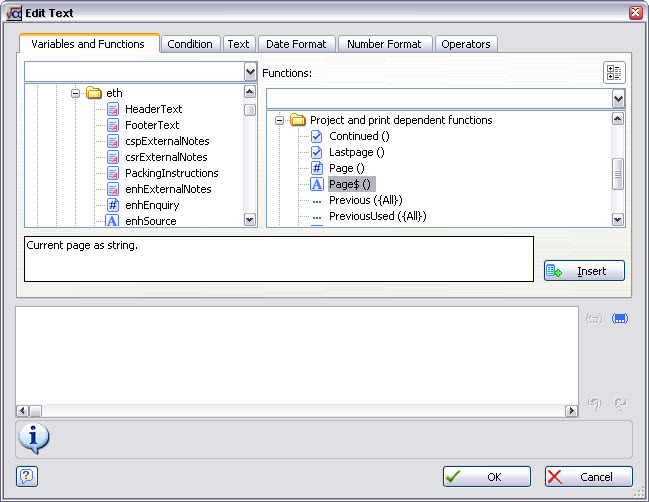Click the blue information icon
The image size is (649, 502).
pyautogui.click(x=33, y=438)
